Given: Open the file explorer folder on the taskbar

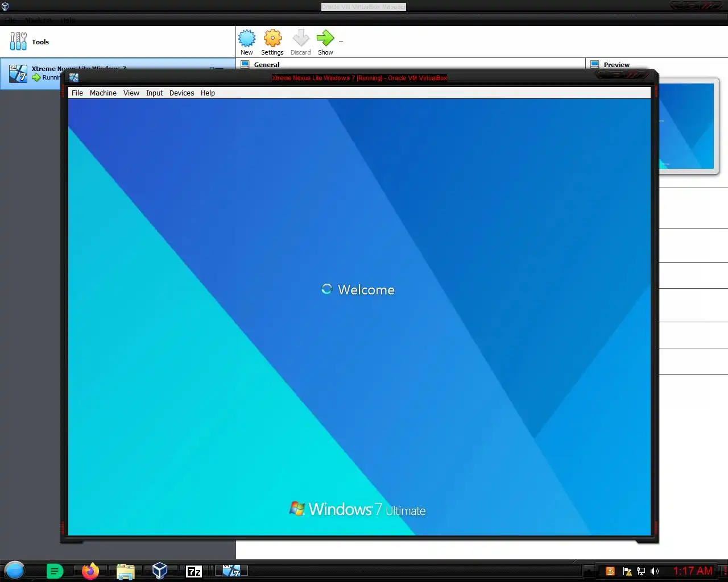Looking at the screenshot, I should pyautogui.click(x=125, y=571).
